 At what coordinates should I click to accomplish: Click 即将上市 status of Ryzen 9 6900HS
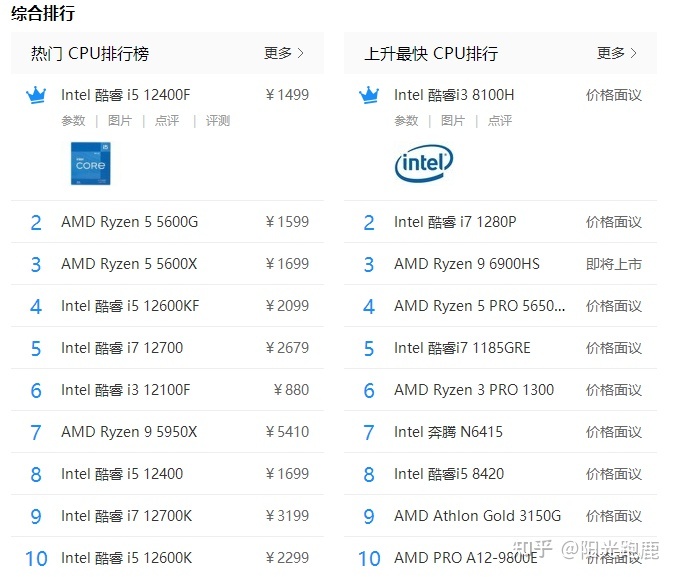(x=614, y=264)
